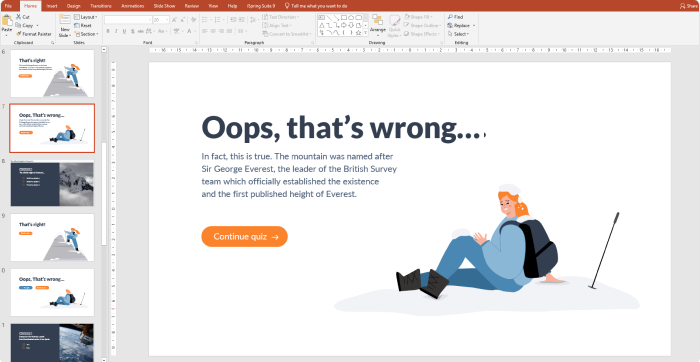700x362 pixels.
Task: Open the Arrange menu
Action: click(378, 26)
